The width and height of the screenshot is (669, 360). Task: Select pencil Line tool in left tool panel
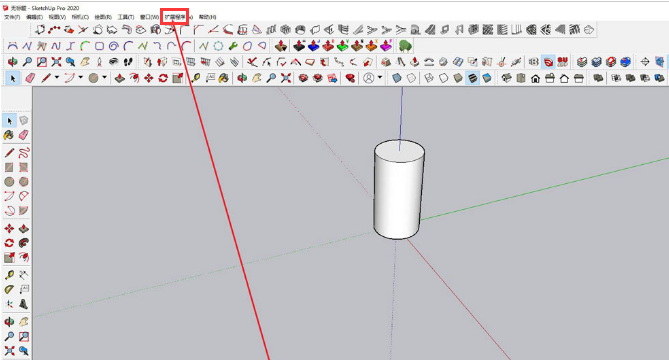pyautogui.click(x=9, y=153)
